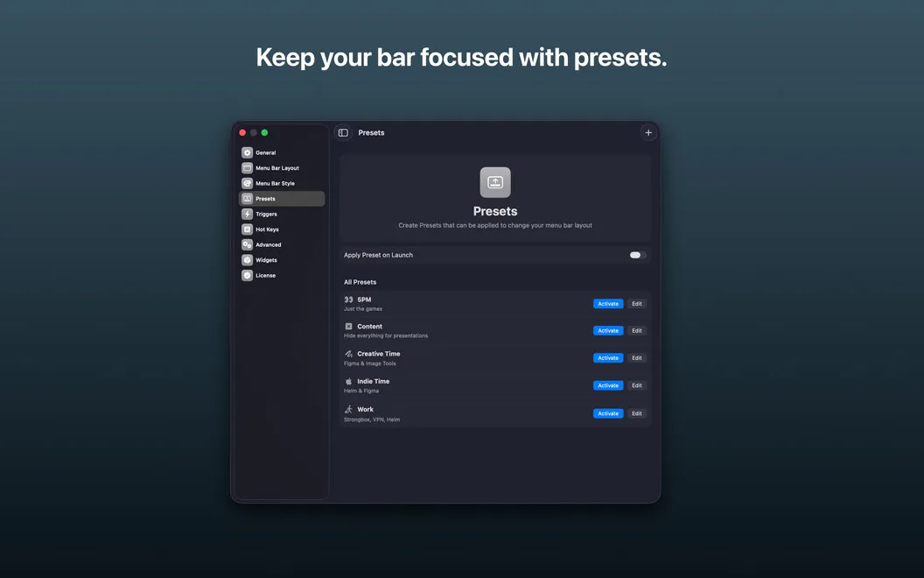Click the Hot Keys sidebar icon
924x578 pixels.
coord(248,229)
